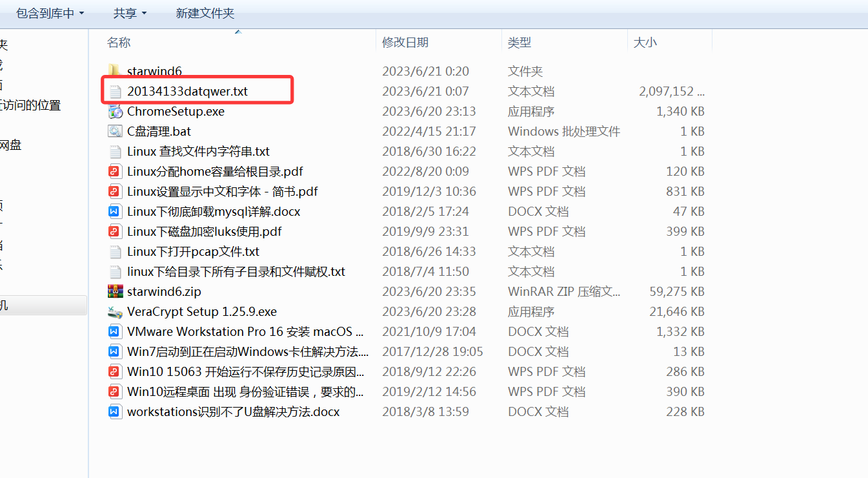868x478 pixels.
Task: Select the VMware Workstation Pro 16 docx icon
Action: 115,331
